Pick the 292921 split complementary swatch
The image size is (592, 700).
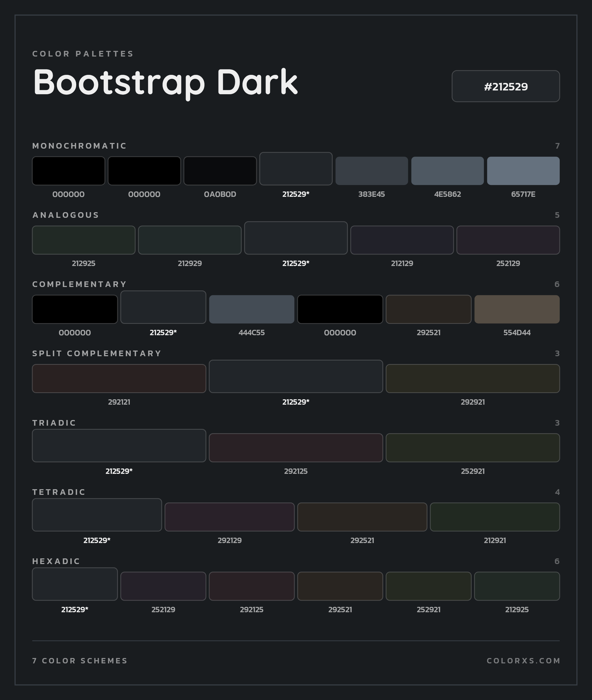[473, 378]
